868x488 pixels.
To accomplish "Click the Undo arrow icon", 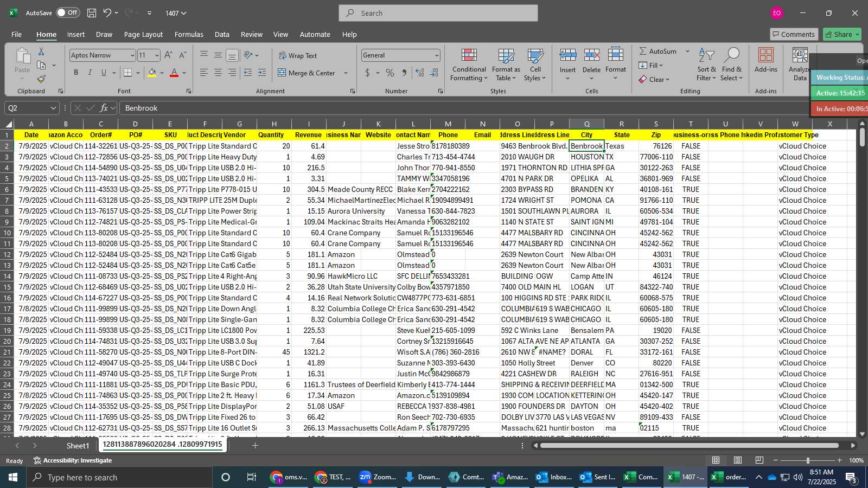I will (107, 13).
